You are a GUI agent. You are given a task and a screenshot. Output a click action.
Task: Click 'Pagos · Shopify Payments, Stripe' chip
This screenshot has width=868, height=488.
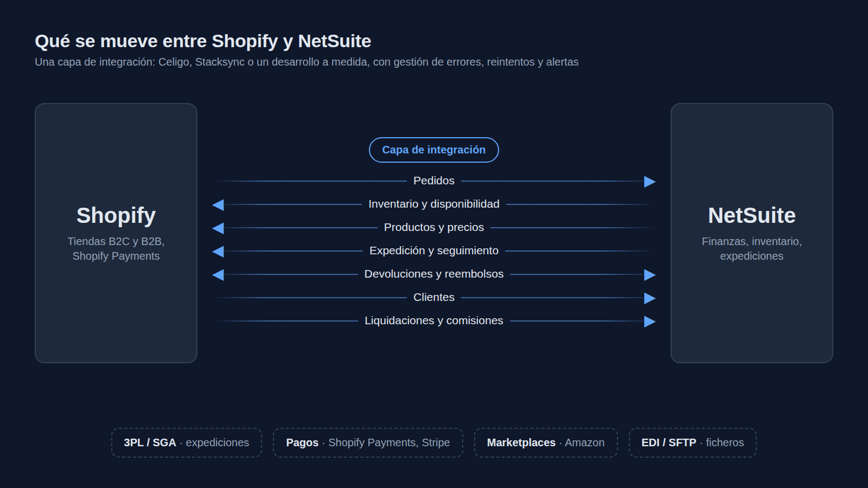368,442
